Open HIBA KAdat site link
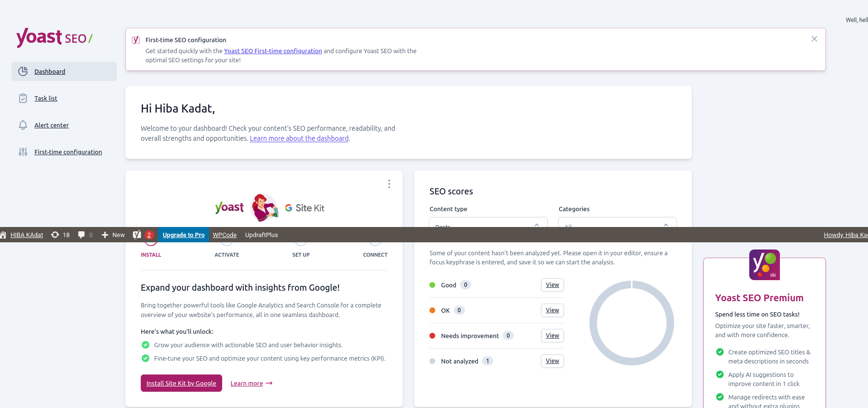The image size is (868, 408). [27, 235]
